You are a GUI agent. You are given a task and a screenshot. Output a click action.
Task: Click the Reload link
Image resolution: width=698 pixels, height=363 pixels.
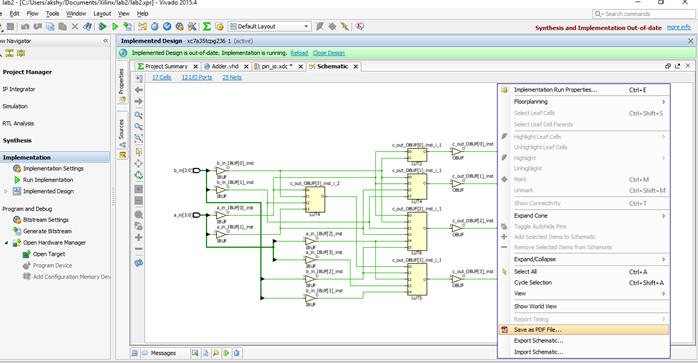pos(299,53)
